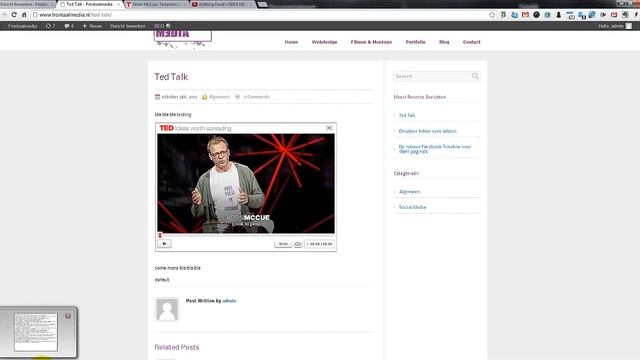Open the black figure silhouette extension icon
This screenshot has width=640, height=360.
[x=559, y=15]
